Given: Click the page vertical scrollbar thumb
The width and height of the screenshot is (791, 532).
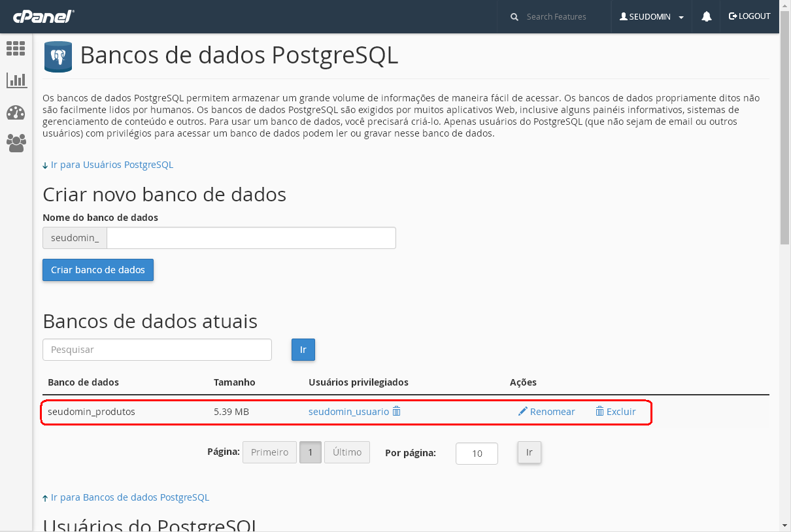Looking at the screenshot, I should (x=785, y=128).
